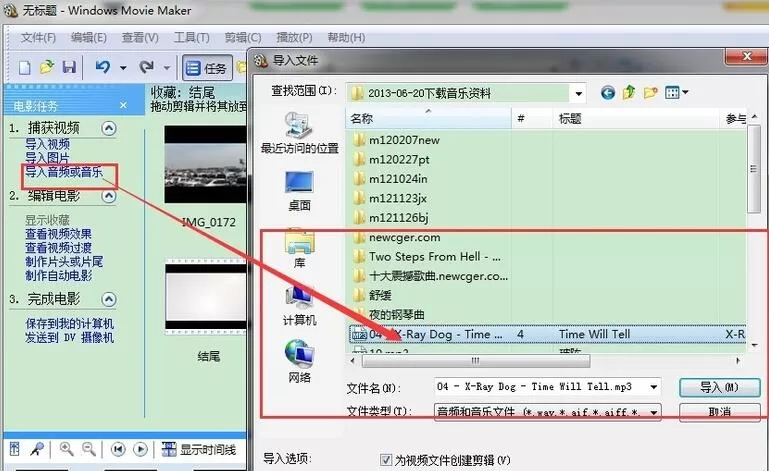Image resolution: width=769 pixels, height=471 pixels.
Task: Click the 导入(M) button
Action: [x=719, y=388]
